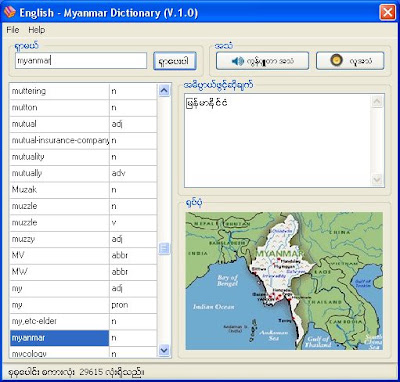Viewport: 400px width, 382px height.
Task: Click the human voice record button
Action: point(350,61)
